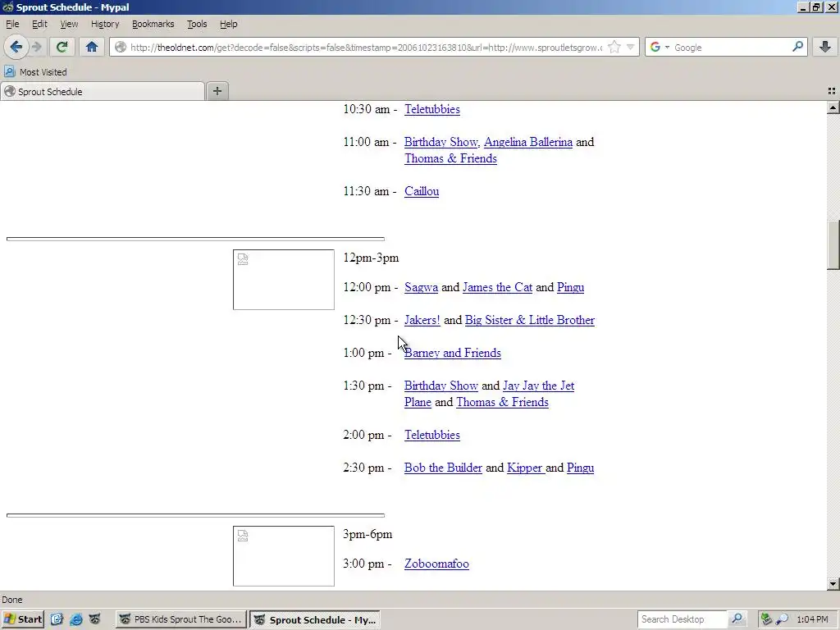This screenshot has height=630, width=840.
Task: Open the Jakers! link
Action: point(422,320)
